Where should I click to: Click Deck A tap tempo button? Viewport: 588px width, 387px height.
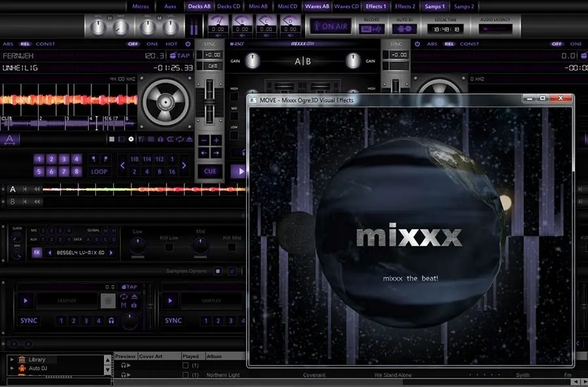point(180,56)
